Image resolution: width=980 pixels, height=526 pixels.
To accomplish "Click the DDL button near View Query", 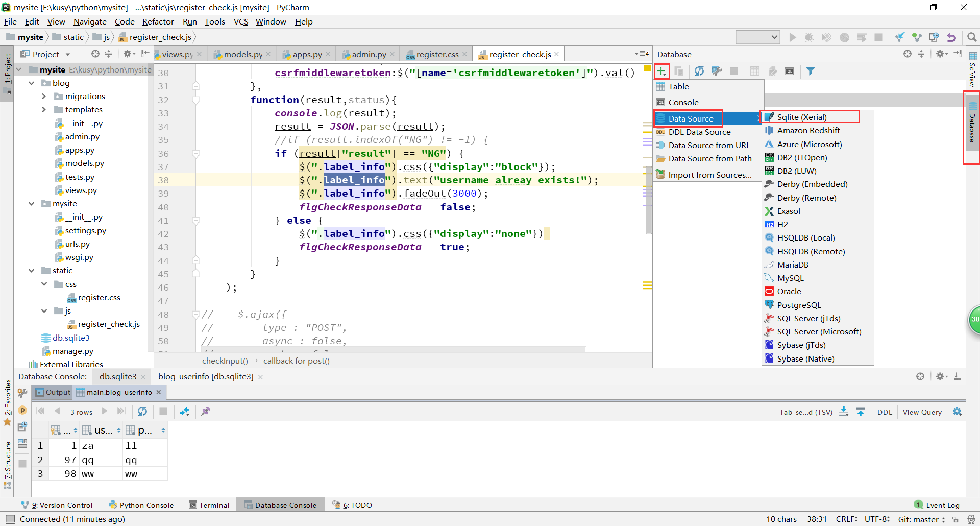I will pos(885,412).
